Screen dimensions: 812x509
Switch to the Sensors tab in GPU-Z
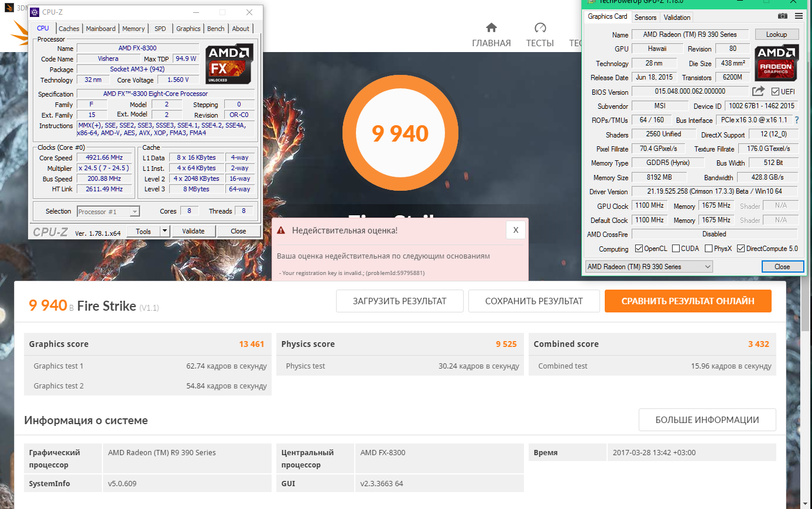coord(646,18)
